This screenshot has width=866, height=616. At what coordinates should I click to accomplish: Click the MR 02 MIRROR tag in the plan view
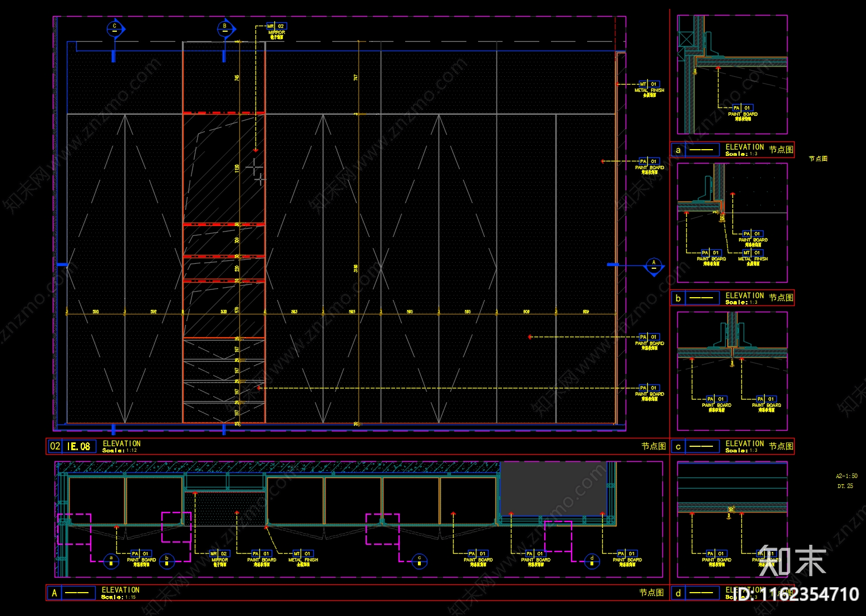[x=220, y=559]
